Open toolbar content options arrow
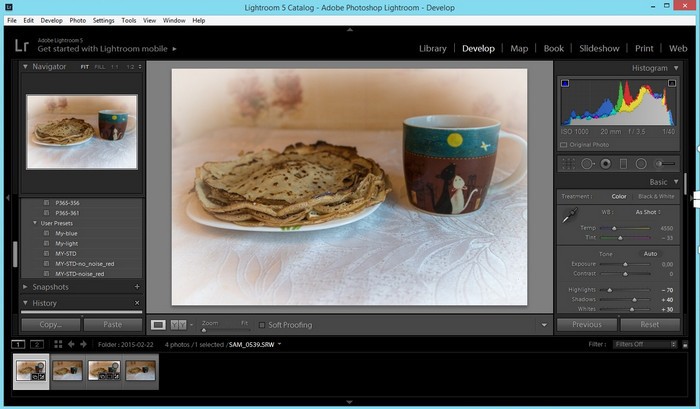700x409 pixels. (544, 325)
